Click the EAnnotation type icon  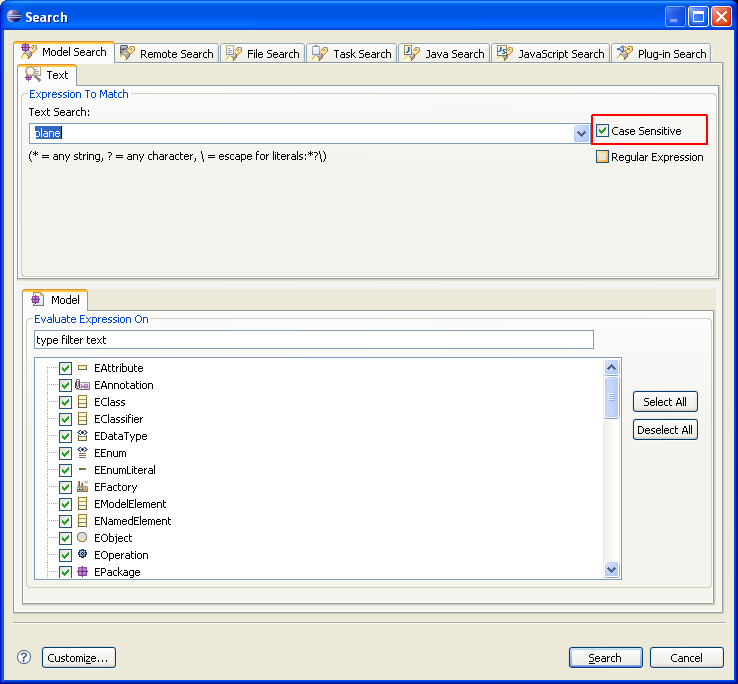82,385
